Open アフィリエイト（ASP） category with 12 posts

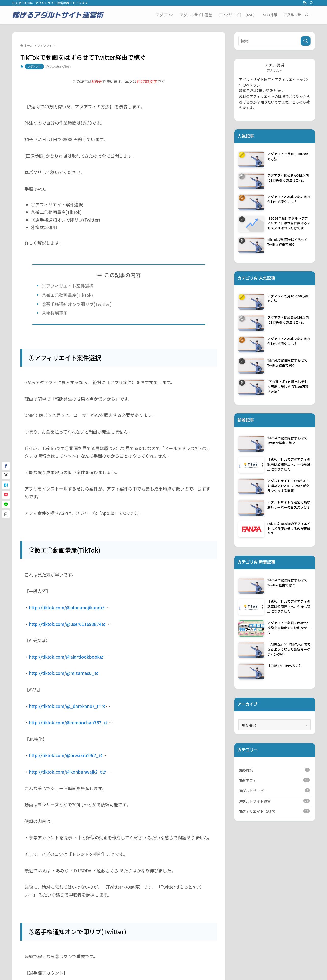point(274,811)
